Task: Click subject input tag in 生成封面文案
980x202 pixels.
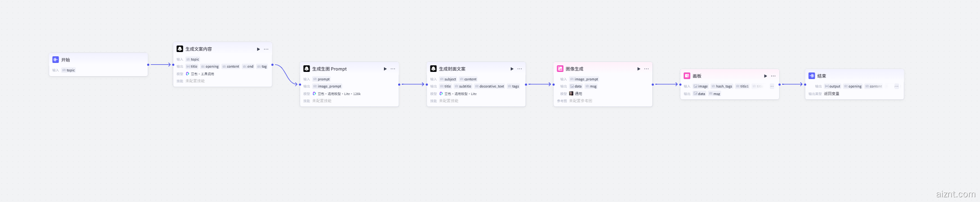Action: 448,79
